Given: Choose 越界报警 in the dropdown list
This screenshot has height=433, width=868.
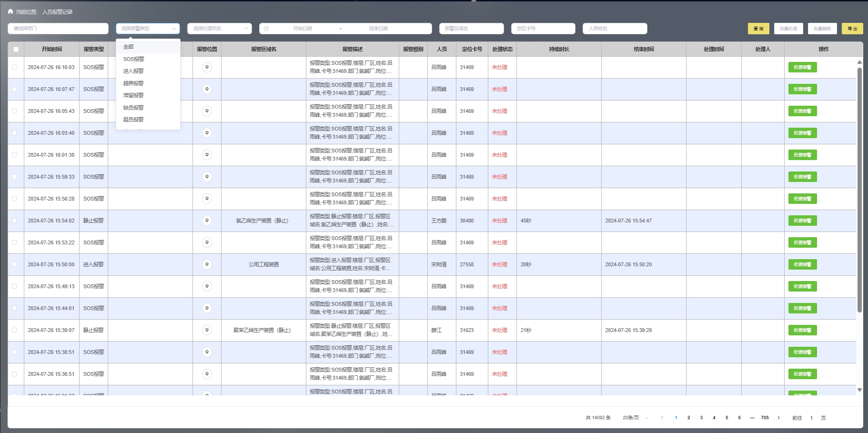Looking at the screenshot, I should pos(133,83).
